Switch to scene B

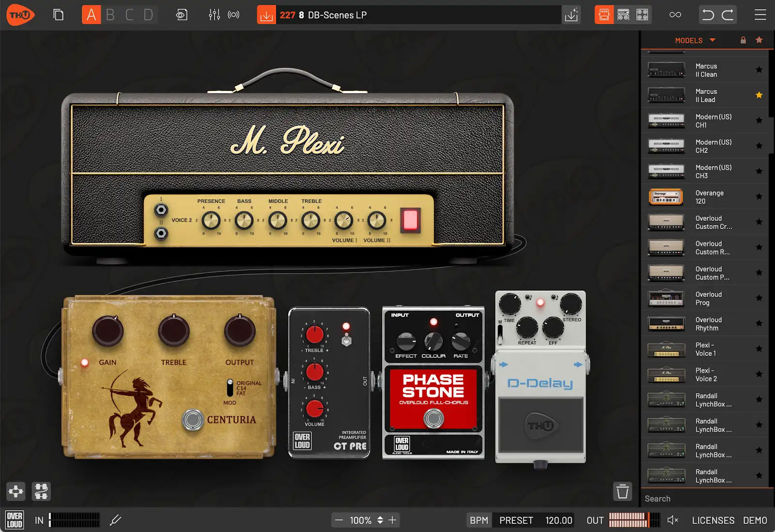click(110, 15)
